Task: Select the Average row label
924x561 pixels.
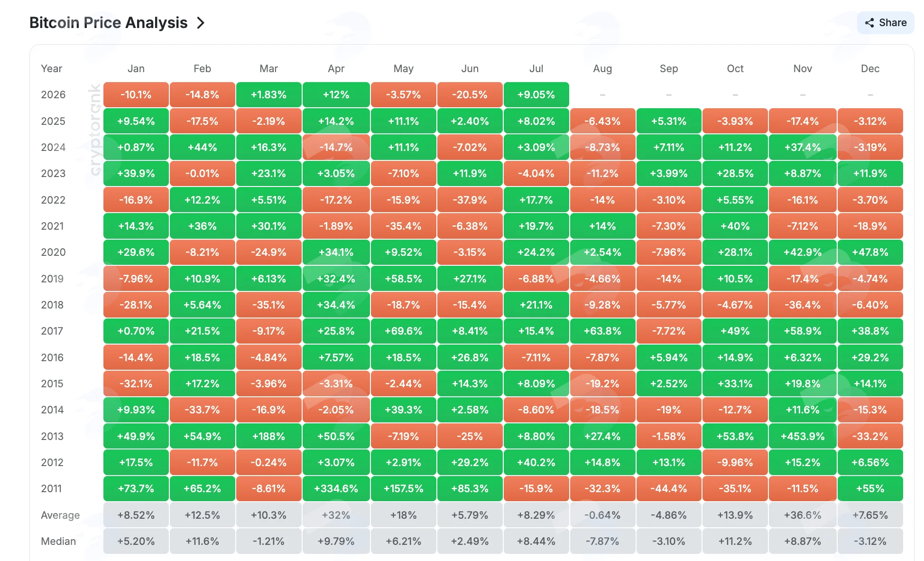Action: pyautogui.click(x=60, y=515)
